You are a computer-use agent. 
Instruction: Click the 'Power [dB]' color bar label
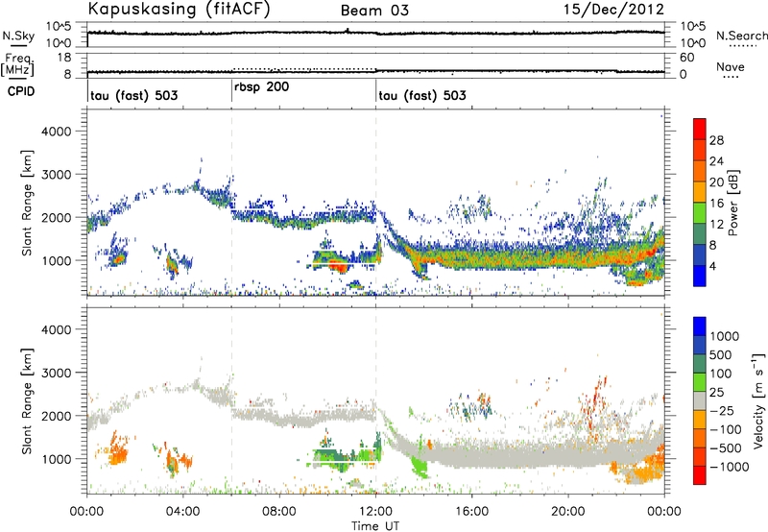pos(732,203)
